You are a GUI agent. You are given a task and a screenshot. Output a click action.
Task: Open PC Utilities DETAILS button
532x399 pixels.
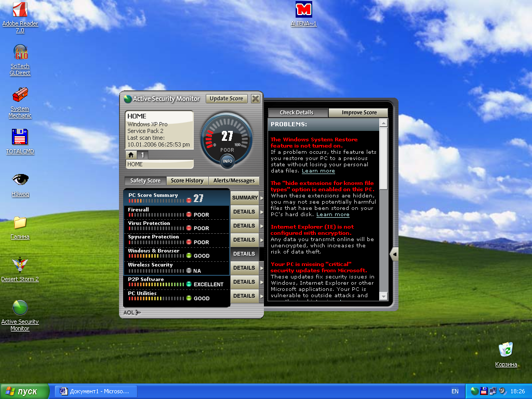point(245,296)
